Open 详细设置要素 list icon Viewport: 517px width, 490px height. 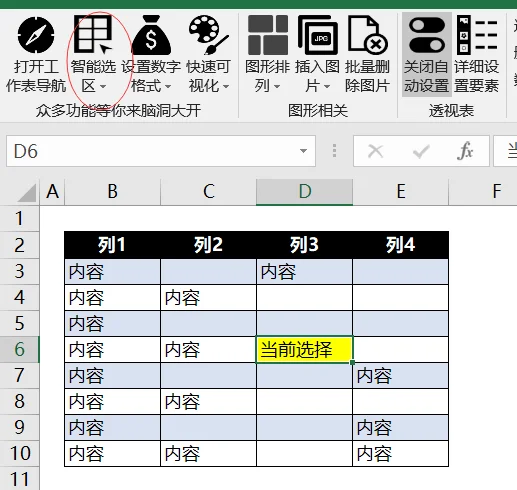pyautogui.click(x=477, y=35)
